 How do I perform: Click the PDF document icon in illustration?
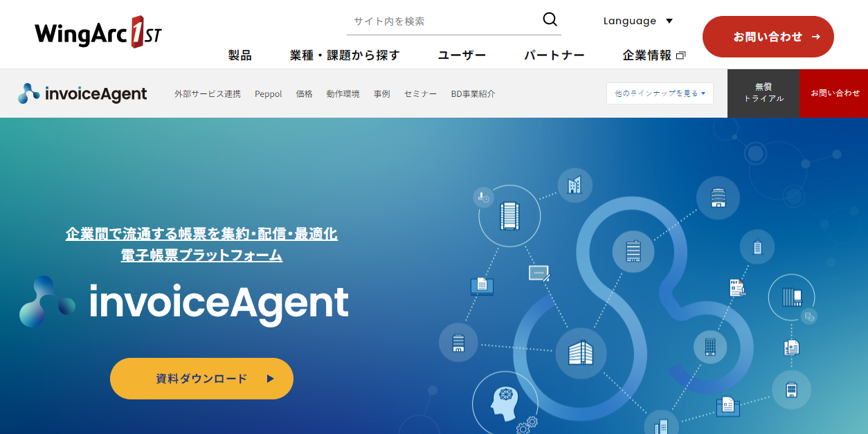tap(736, 287)
